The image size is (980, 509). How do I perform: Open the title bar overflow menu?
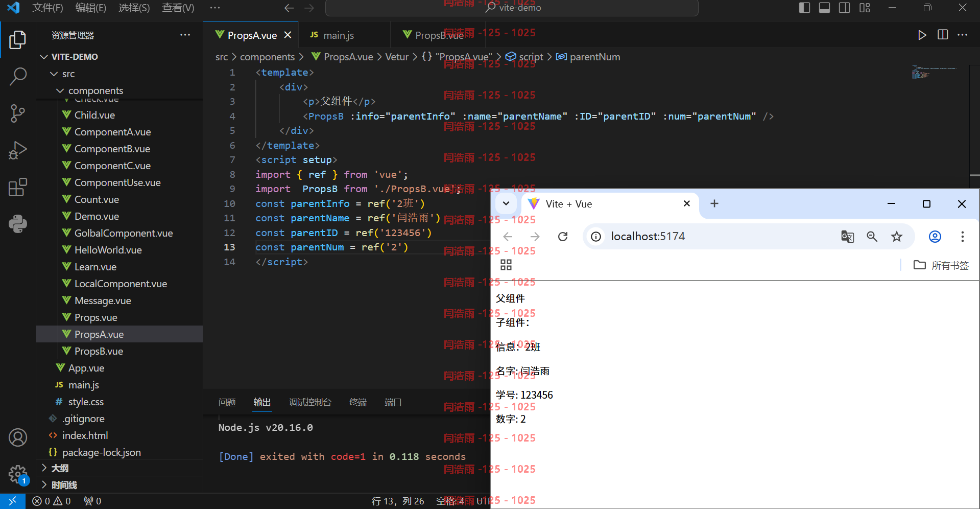[215, 8]
